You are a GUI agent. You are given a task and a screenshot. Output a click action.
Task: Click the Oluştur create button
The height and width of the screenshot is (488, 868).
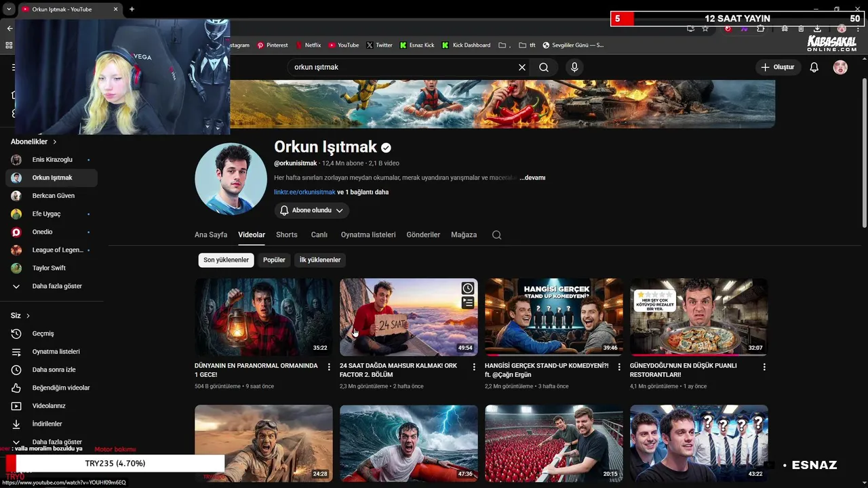pyautogui.click(x=778, y=67)
